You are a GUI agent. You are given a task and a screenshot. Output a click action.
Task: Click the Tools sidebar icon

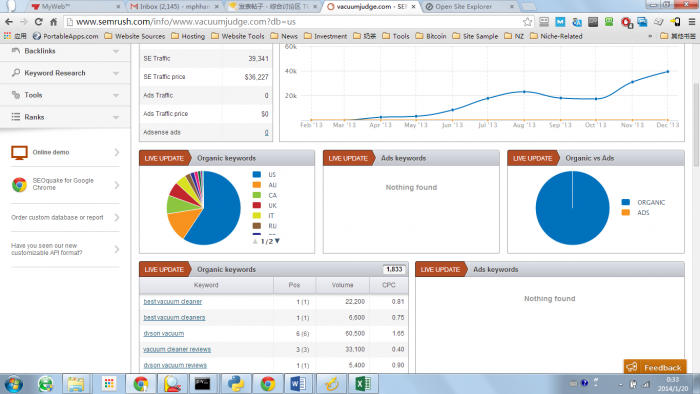pos(16,95)
